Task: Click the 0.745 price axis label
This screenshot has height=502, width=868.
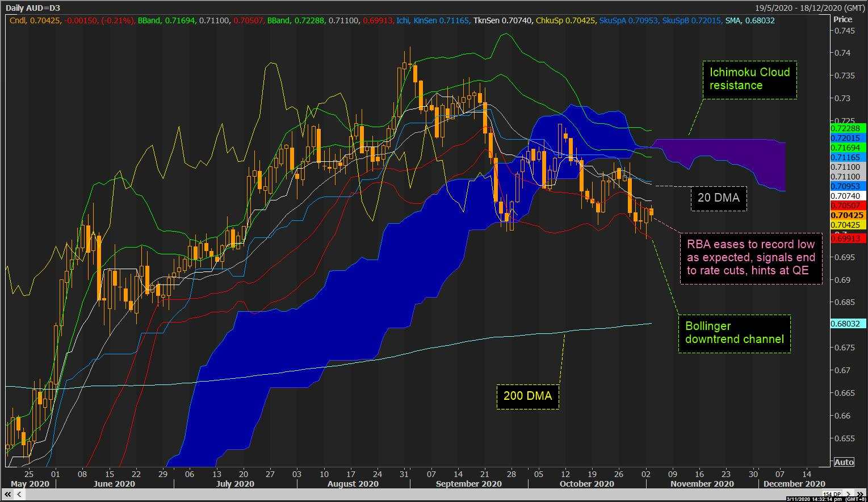Action: tap(844, 30)
